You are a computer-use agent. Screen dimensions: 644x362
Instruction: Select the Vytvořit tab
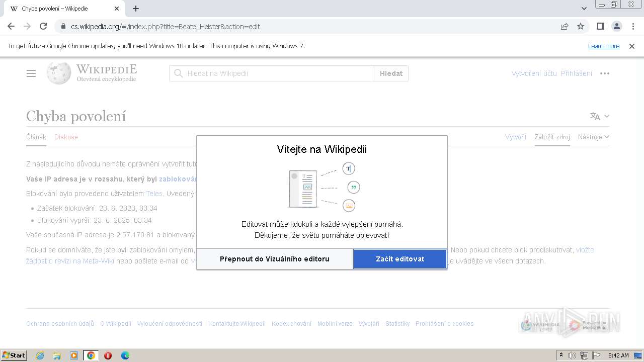coord(516,137)
